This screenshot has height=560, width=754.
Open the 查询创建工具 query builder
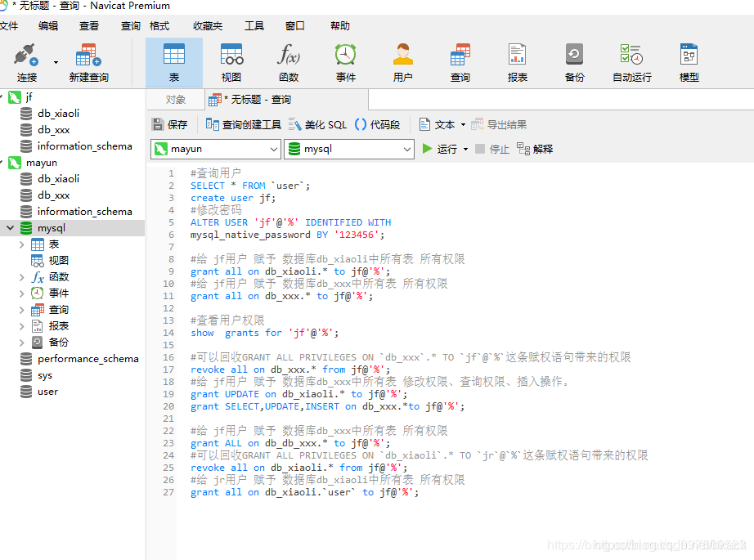(x=244, y=124)
